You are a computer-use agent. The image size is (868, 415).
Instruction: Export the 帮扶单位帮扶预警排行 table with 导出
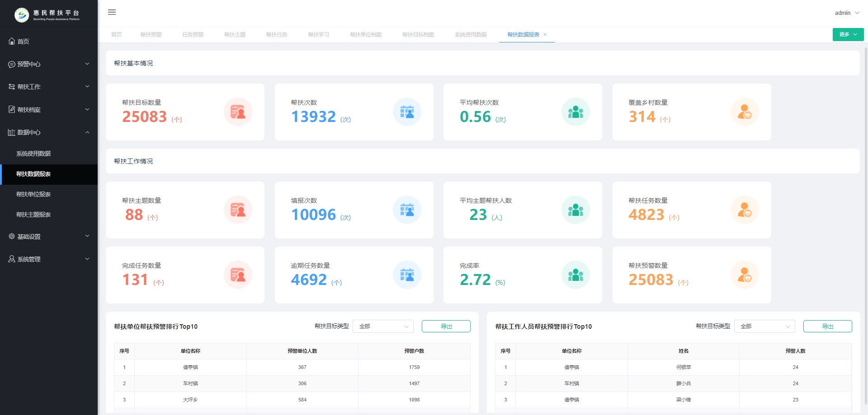(x=446, y=326)
